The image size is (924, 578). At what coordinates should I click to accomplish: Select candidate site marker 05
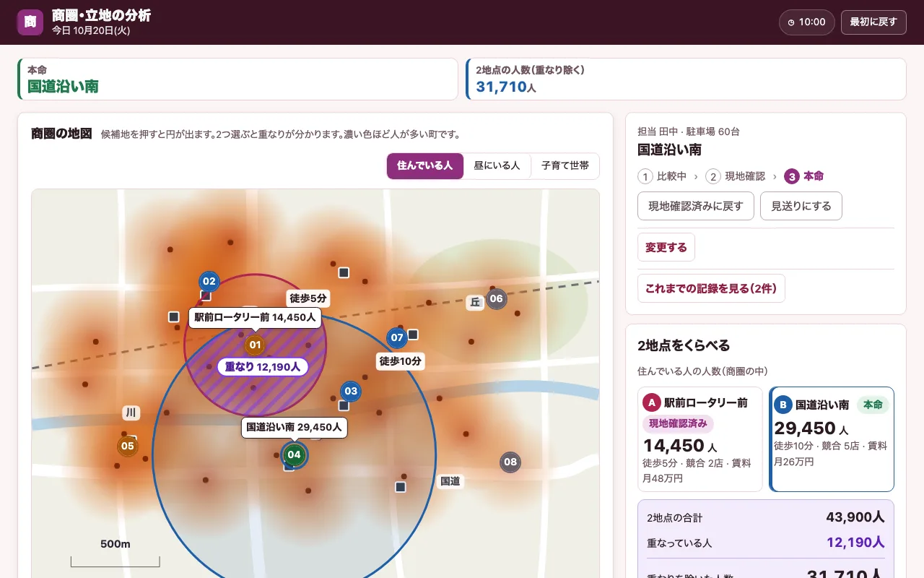[128, 447]
